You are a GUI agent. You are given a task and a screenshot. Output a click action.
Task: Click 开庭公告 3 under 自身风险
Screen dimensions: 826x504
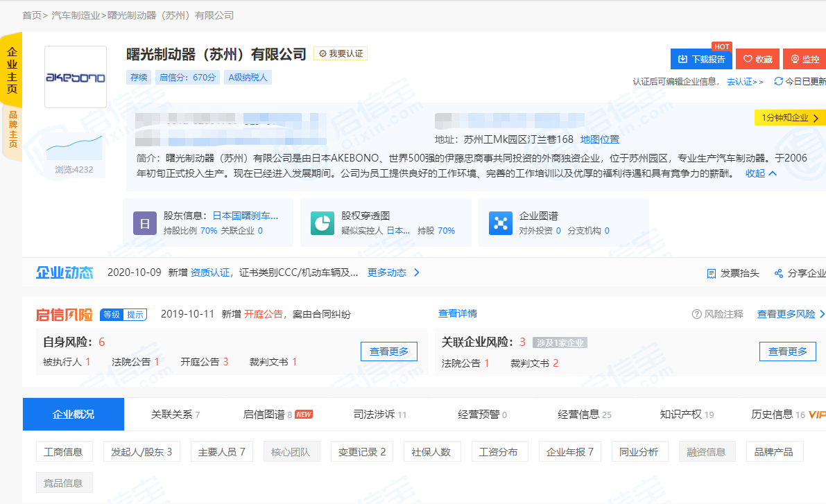pos(205,362)
